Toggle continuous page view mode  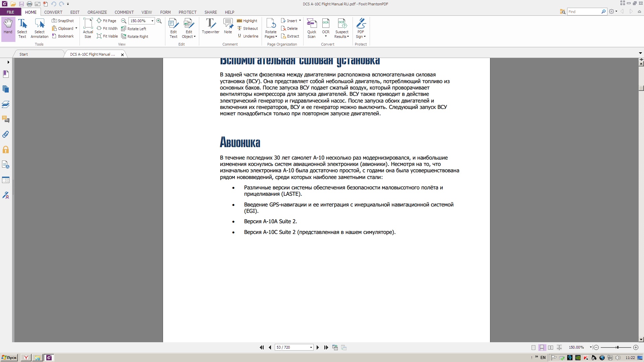[542, 348]
